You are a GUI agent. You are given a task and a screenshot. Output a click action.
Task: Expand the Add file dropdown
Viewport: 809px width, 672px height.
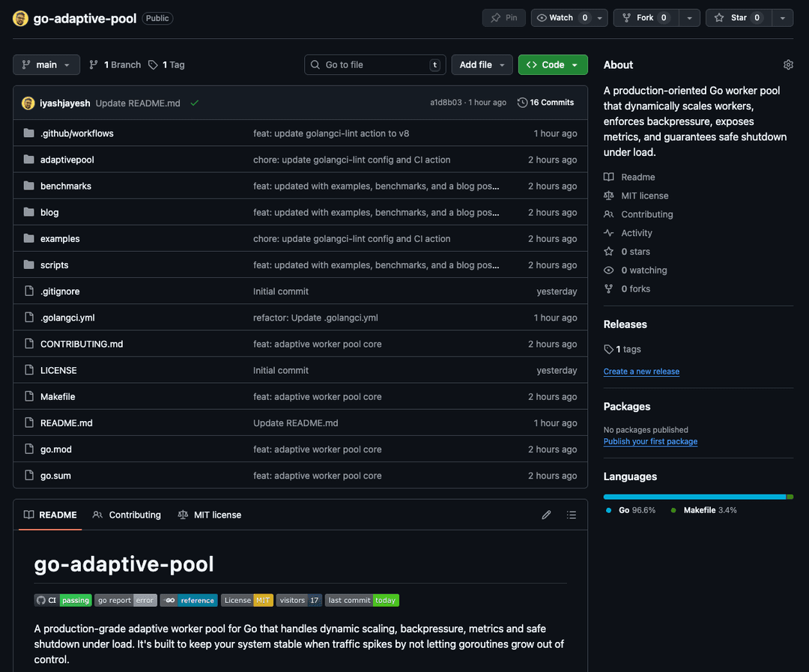click(x=482, y=64)
